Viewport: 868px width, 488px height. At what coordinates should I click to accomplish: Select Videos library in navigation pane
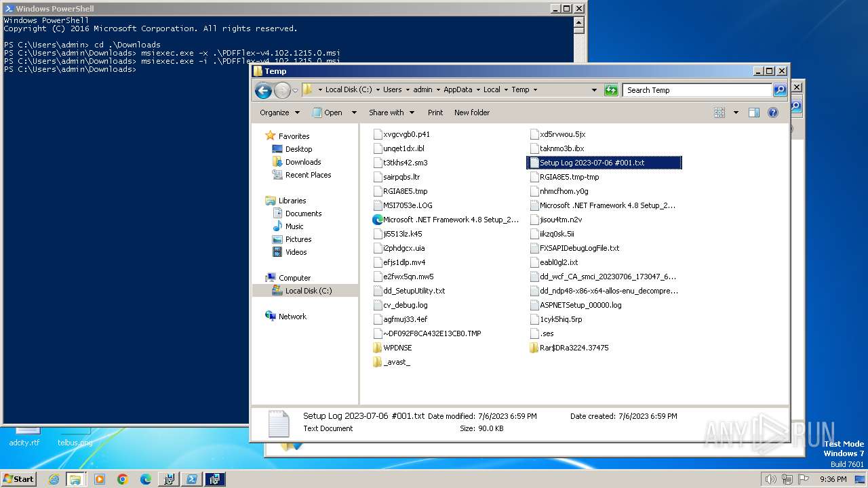point(296,252)
